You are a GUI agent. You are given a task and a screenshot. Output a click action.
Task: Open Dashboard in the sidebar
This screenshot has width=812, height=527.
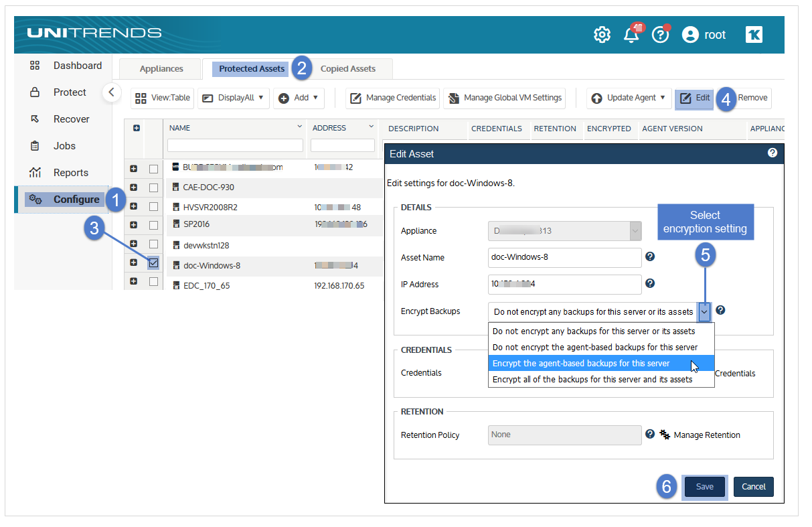(x=66, y=66)
